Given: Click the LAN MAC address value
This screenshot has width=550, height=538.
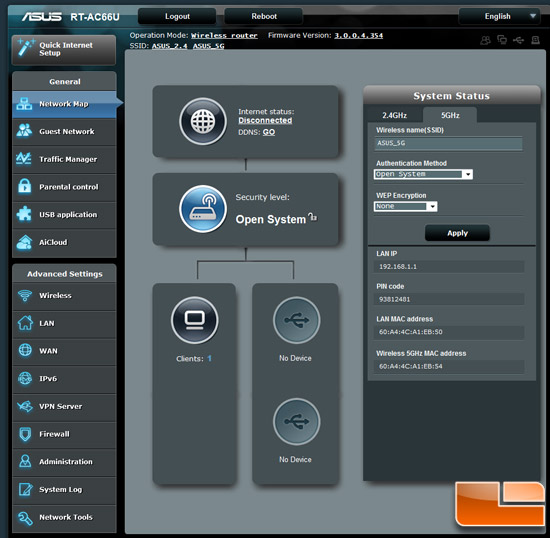Looking at the screenshot, I should coord(410,332).
